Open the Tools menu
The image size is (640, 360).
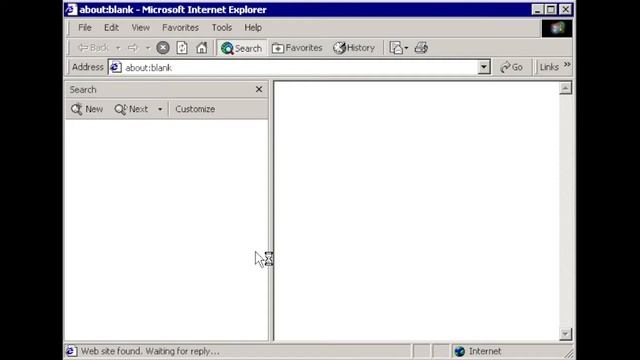click(222, 28)
